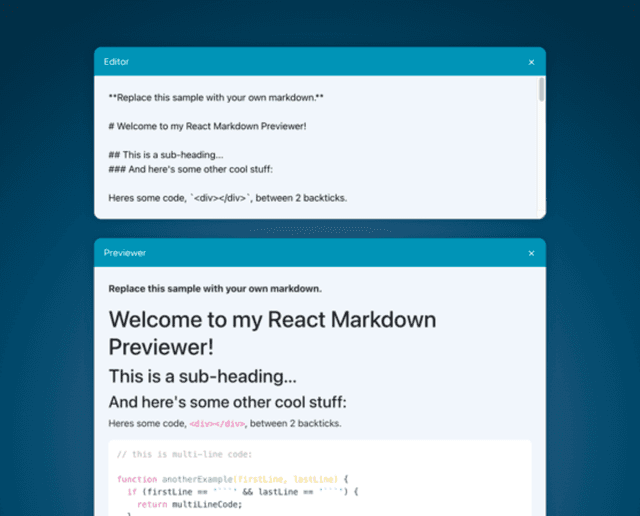Click preview sub-heading 'This is a sub-heading...'
This screenshot has height=516, width=640.
click(x=202, y=376)
